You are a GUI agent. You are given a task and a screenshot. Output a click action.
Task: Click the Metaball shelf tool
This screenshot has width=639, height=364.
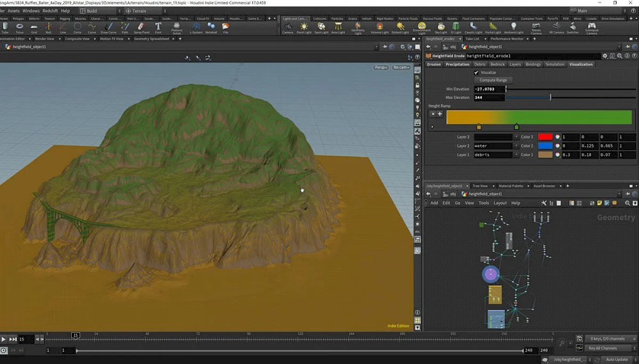[211, 27]
